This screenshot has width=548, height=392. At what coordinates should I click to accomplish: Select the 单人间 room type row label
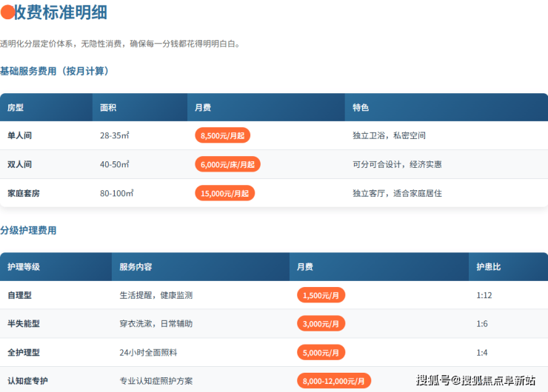point(20,135)
